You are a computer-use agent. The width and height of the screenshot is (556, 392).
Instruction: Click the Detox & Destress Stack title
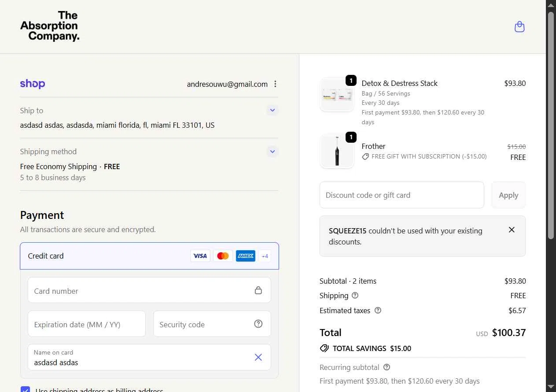[x=400, y=83]
